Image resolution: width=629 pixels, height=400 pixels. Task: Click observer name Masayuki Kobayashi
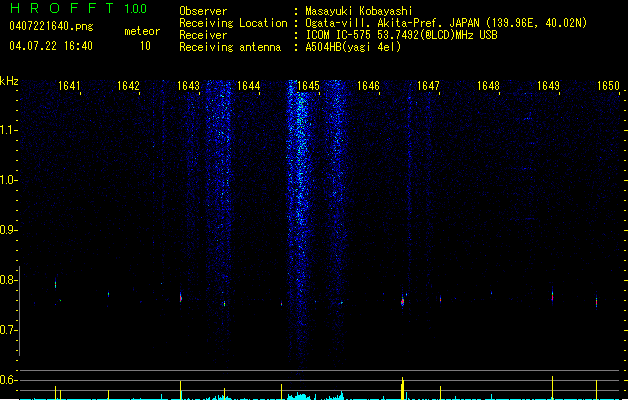click(359, 11)
